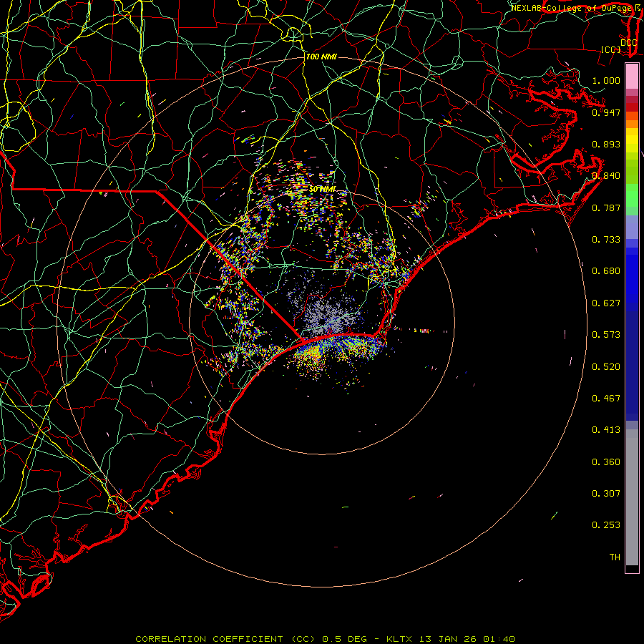Screen dimensions: 644x644
Task: Pick the pink swatch at legend top
Action: click(x=632, y=76)
